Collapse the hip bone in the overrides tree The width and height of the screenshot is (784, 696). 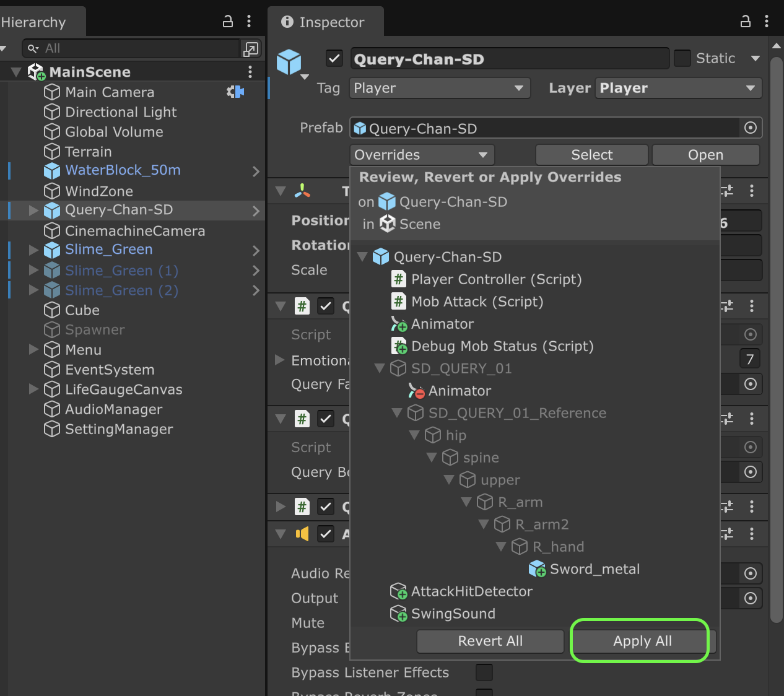(x=414, y=435)
